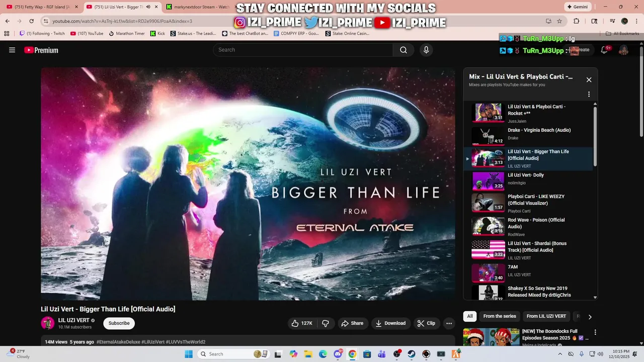Open the Marathon Timer bookmark

(127, 34)
